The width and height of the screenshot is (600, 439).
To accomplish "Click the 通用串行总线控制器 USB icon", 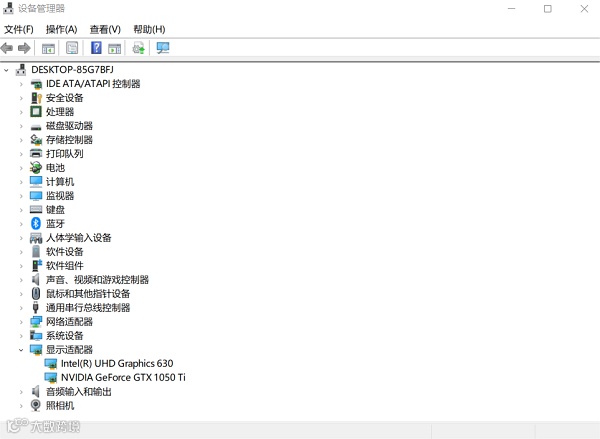I will (36, 307).
